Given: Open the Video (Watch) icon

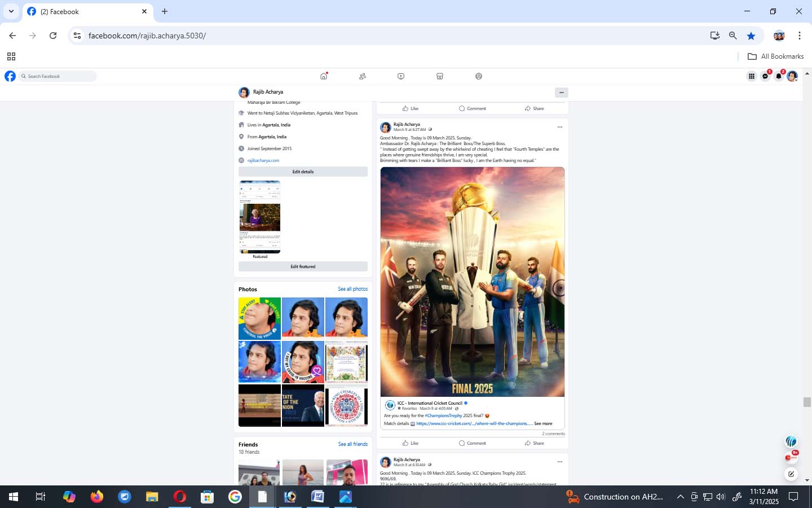Looking at the screenshot, I should coord(401,76).
